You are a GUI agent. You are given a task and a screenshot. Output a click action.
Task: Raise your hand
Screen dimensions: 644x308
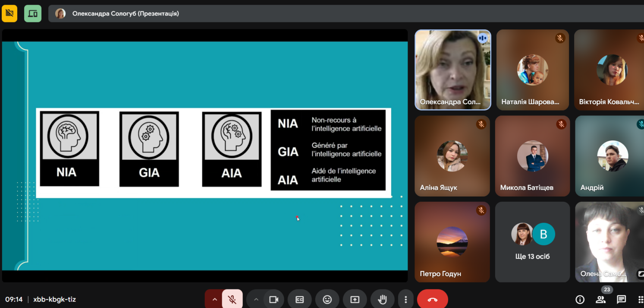382,299
